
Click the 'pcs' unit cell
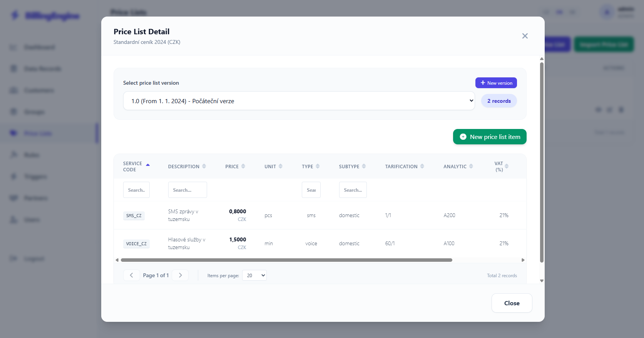(x=268, y=216)
